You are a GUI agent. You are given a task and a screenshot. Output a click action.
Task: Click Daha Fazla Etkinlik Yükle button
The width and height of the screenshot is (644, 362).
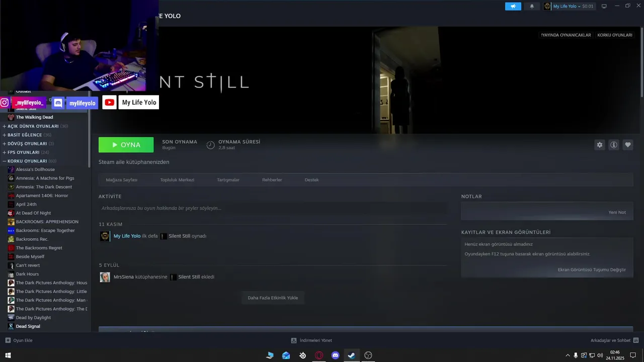click(x=273, y=298)
